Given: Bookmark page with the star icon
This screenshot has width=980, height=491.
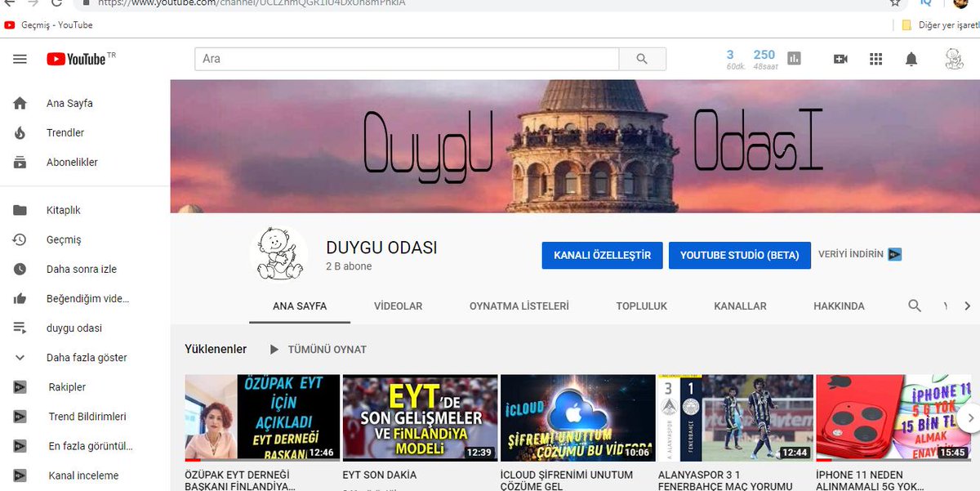Looking at the screenshot, I should tap(895, 2).
